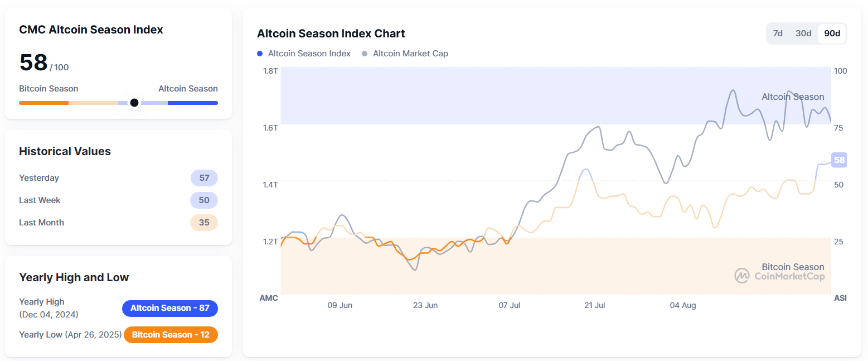
Task: Click the blue Altcoin Season slider segment
Action: tap(192, 103)
